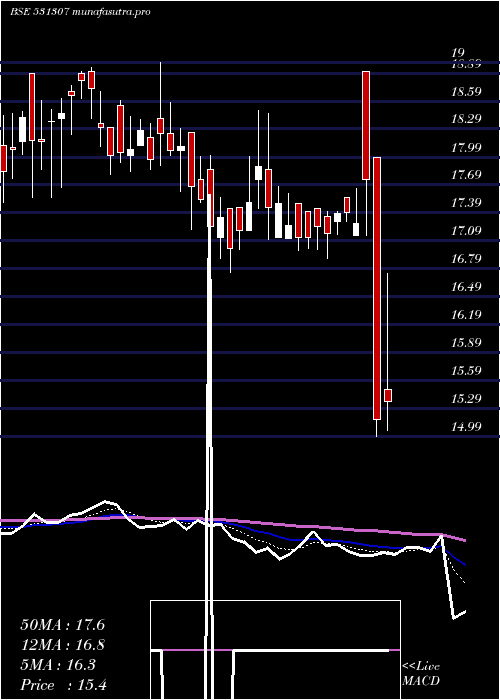This screenshot has height=700, width=500.
Task: Click the 14.99 price axis label
Action: [x=466, y=427]
